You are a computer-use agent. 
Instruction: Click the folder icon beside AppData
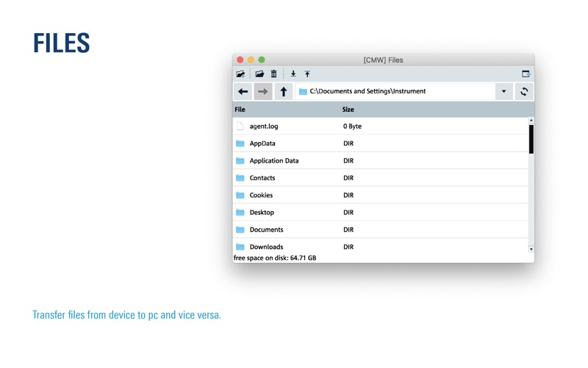[240, 144]
